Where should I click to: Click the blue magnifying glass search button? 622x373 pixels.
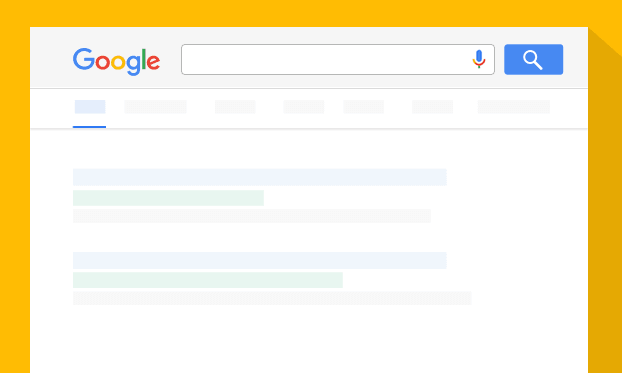533,60
